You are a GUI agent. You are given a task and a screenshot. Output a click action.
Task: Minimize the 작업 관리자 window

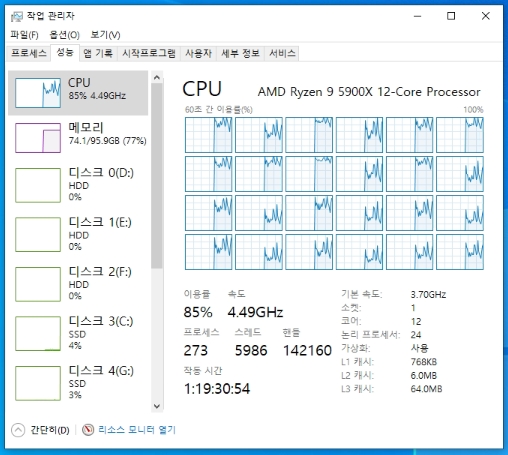pyautogui.click(x=418, y=16)
